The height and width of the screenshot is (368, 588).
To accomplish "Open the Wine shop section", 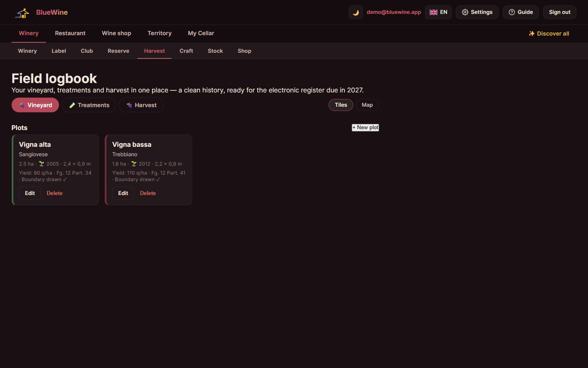I will pyautogui.click(x=116, y=33).
